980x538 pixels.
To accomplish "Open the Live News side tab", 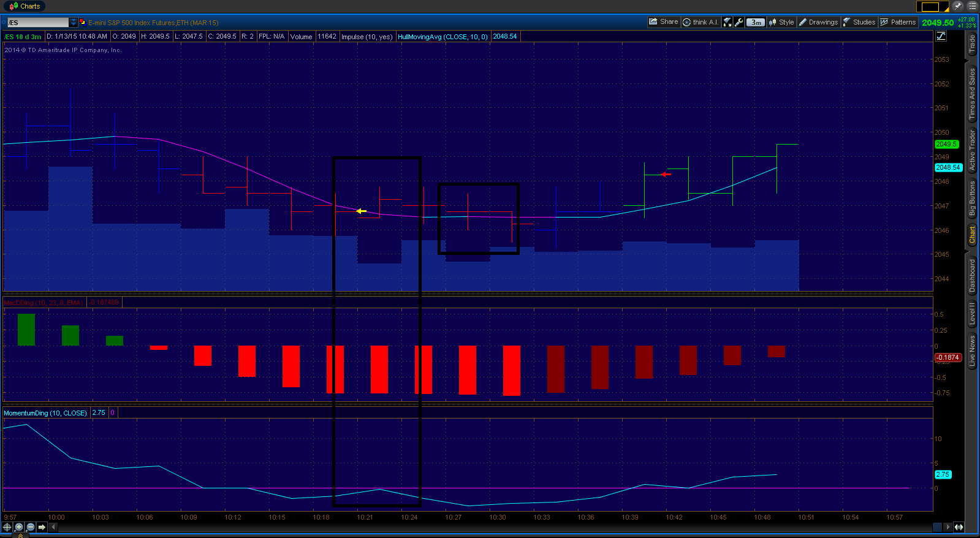I will point(972,351).
